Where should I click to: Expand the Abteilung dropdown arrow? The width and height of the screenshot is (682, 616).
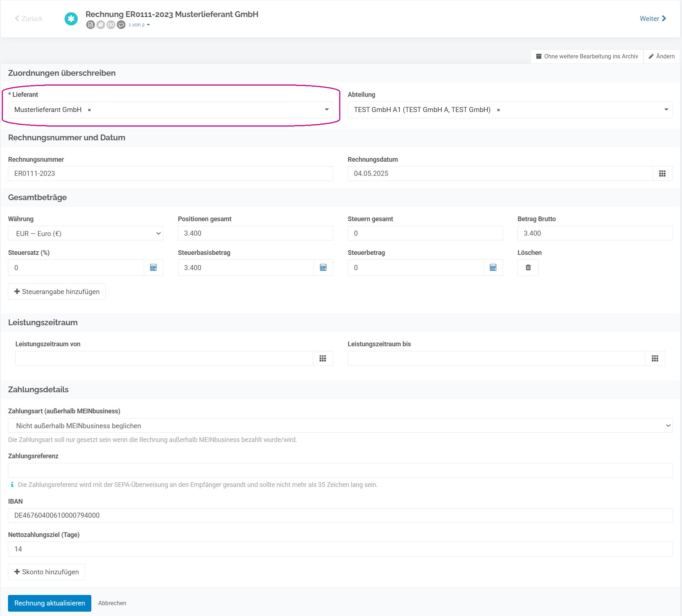(x=666, y=110)
